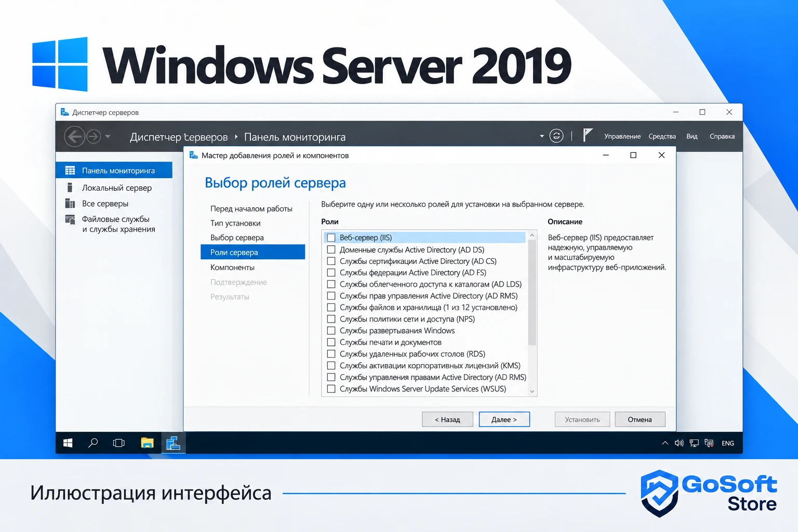
Task: Click the Отмена button
Action: (640, 419)
